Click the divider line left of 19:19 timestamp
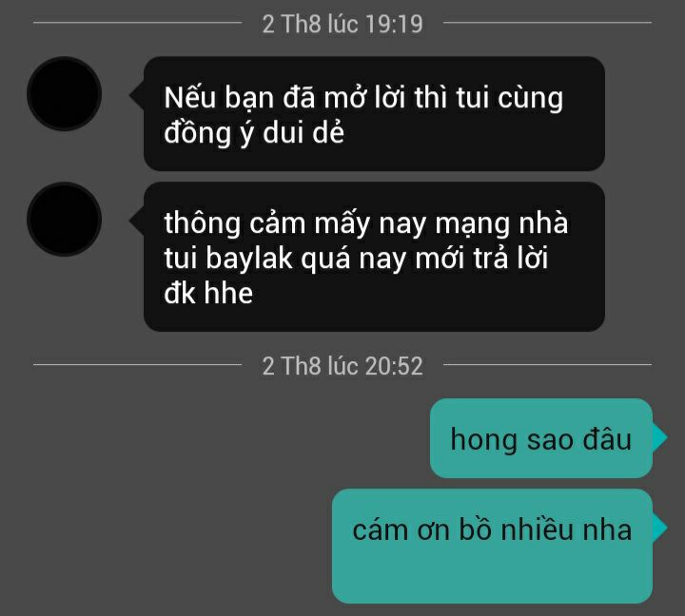The width and height of the screenshot is (685, 616). pos(137,22)
